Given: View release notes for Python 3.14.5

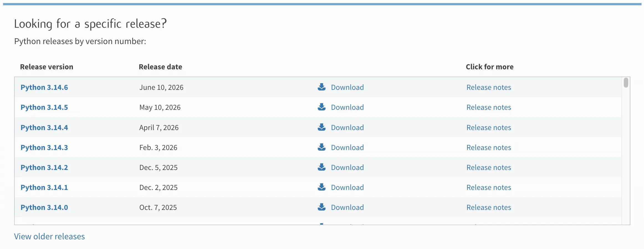Looking at the screenshot, I should (489, 107).
